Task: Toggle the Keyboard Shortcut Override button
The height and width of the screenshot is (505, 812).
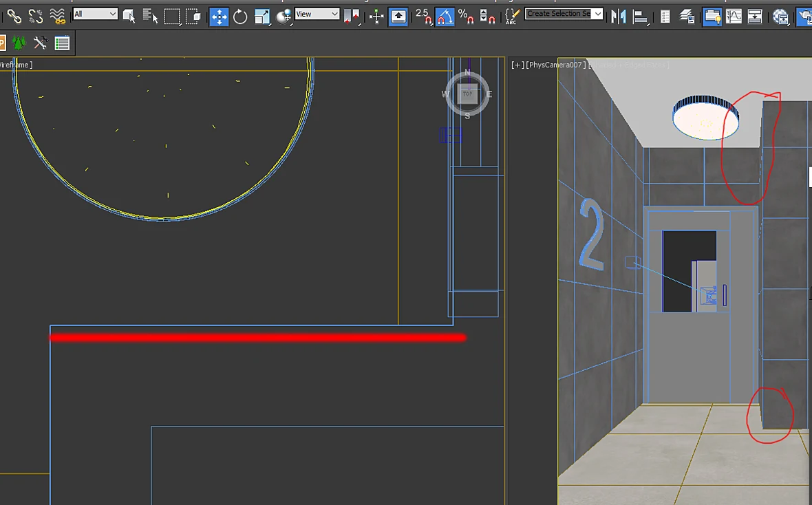Action: pyautogui.click(x=398, y=17)
